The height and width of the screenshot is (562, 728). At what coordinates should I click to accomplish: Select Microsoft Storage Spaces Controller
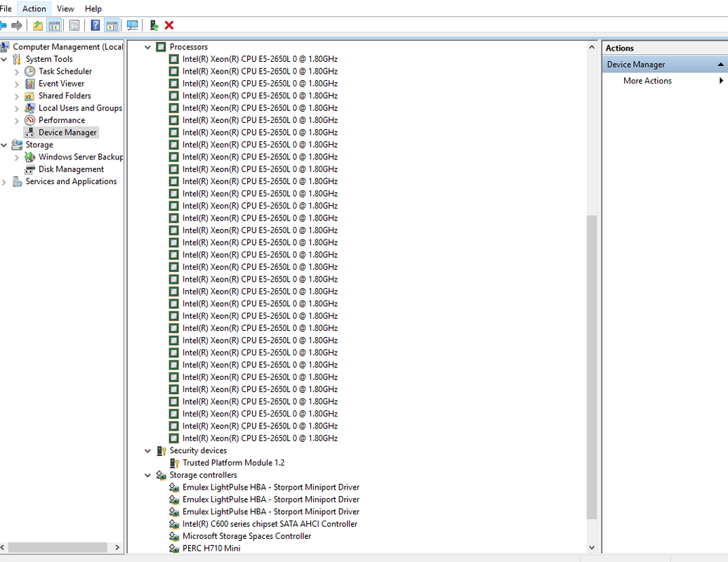[x=246, y=536]
